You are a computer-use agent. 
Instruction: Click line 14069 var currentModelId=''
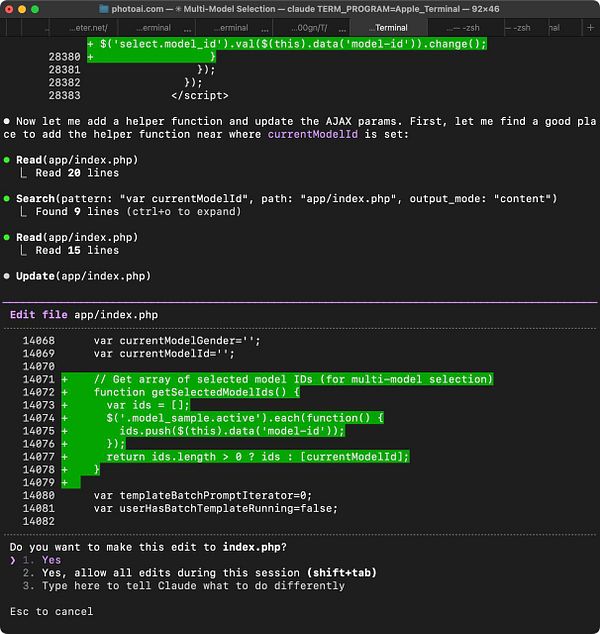click(x=164, y=353)
